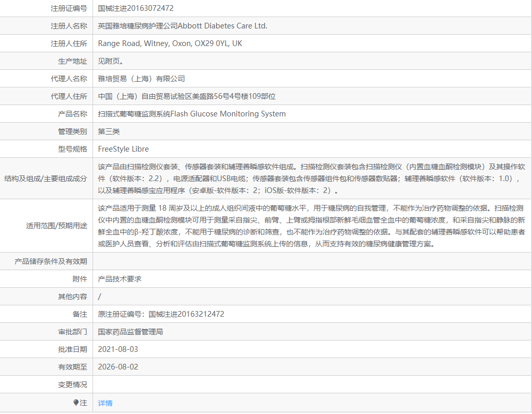Click the 结构及组成/主要组成成分 label
The height and width of the screenshot is (414, 532).
click(x=45, y=179)
